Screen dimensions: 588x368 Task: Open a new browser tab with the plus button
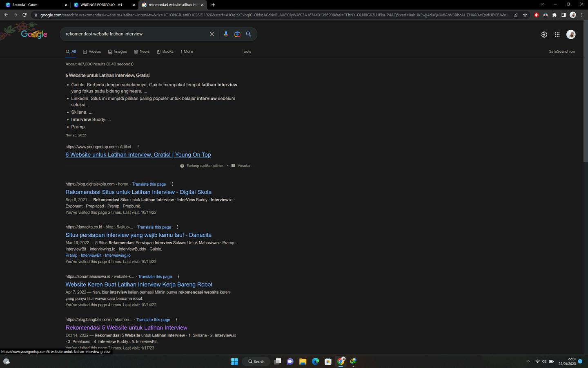coord(213,5)
